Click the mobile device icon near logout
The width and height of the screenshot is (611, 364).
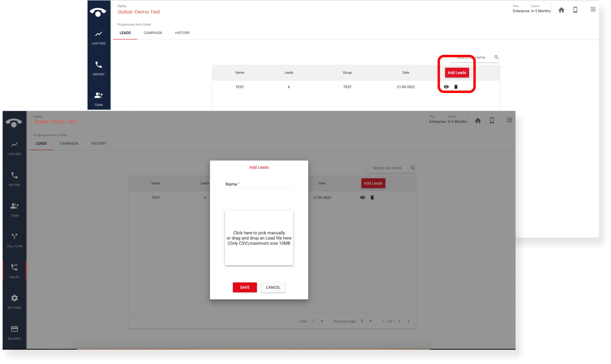coord(492,120)
